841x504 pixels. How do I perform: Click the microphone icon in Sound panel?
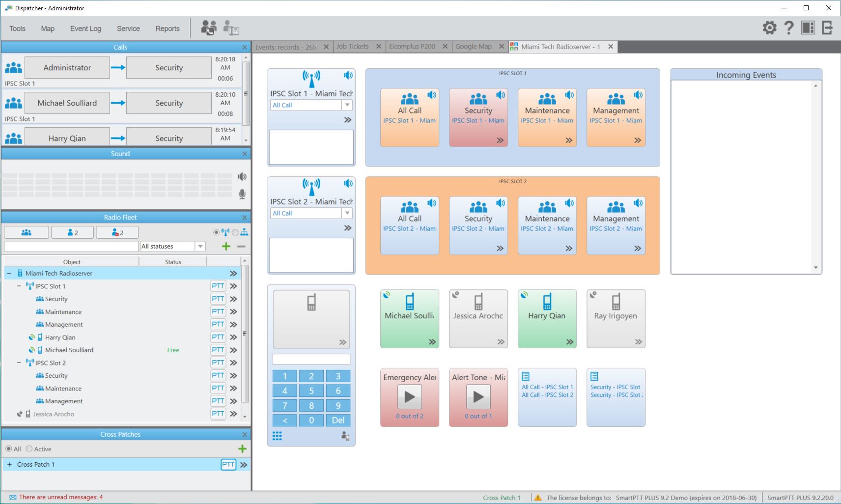coord(242,194)
